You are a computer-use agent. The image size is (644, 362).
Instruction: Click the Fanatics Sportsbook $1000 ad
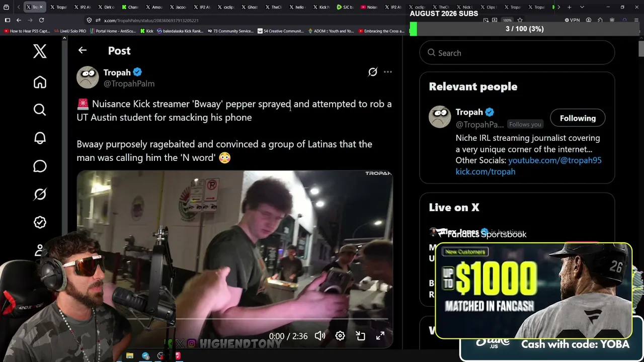[x=533, y=291]
